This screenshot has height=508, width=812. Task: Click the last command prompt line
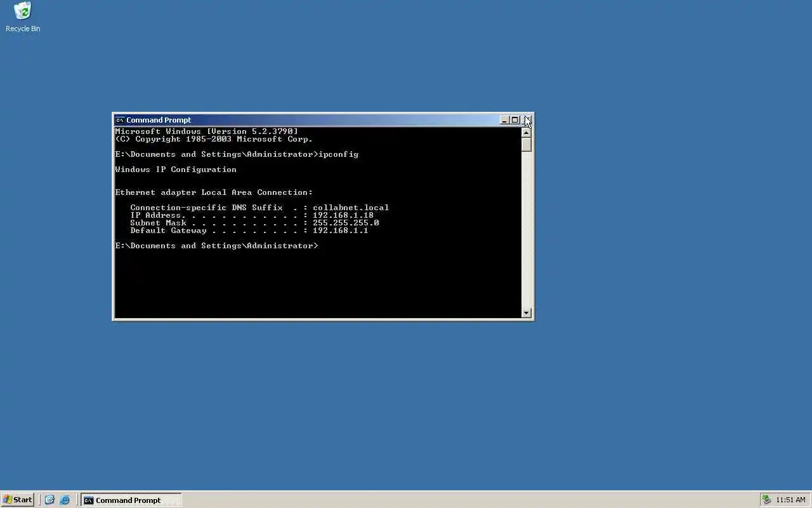[216, 246]
